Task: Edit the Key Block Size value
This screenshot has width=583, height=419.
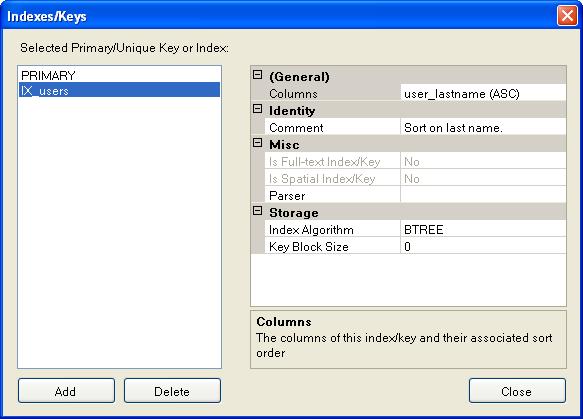Action: click(483, 246)
